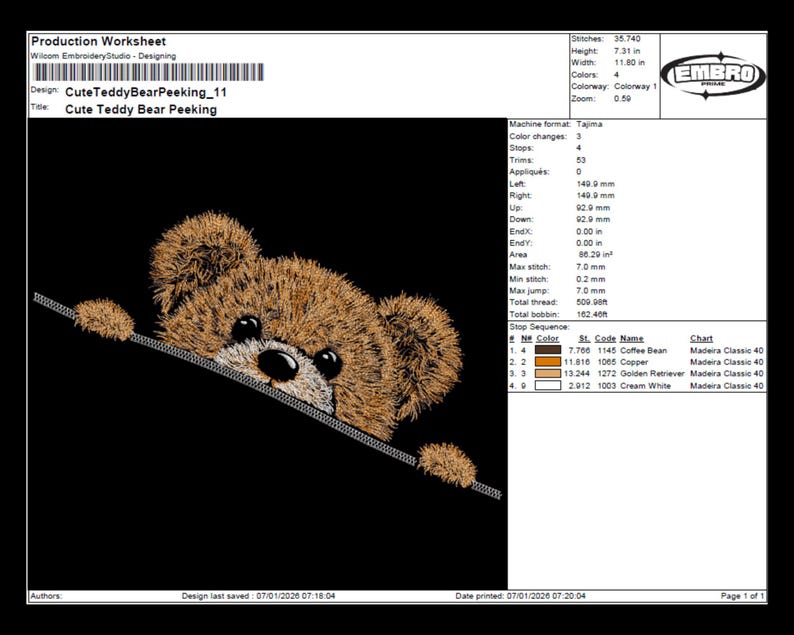Click the 'Chart' column header
The image size is (794, 635).
click(x=701, y=338)
